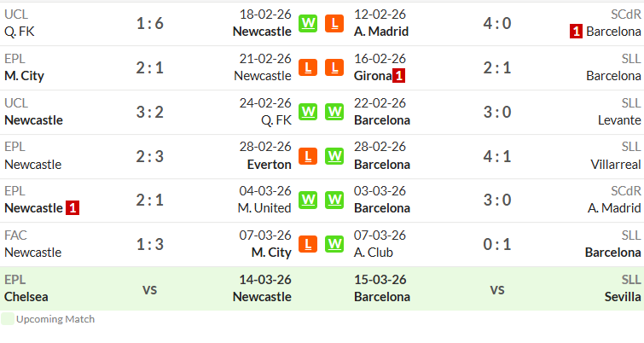Click the orange L badge for the Everton match
Screen dimensions: 644x343
tap(308, 156)
